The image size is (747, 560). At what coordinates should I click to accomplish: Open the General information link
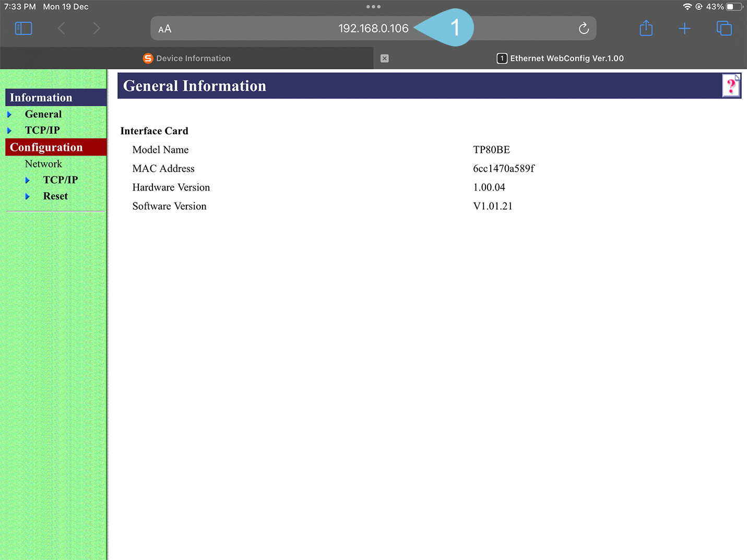pyautogui.click(x=43, y=114)
